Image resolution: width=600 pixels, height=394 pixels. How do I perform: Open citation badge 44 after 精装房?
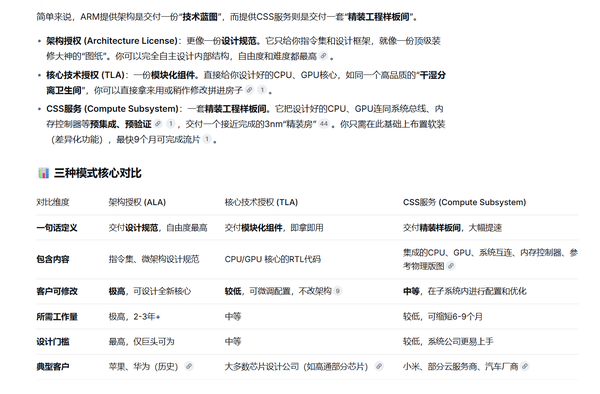pyautogui.click(x=324, y=124)
